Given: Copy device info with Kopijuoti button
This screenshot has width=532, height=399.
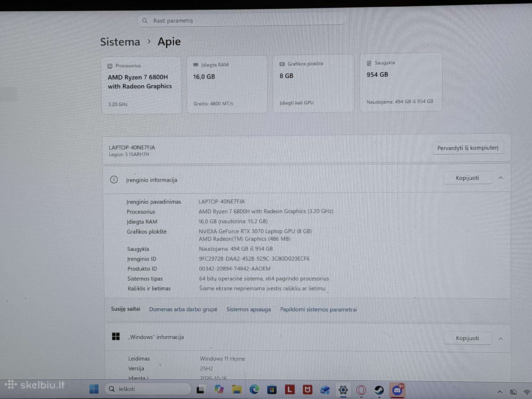Looking at the screenshot, I should click(x=467, y=178).
